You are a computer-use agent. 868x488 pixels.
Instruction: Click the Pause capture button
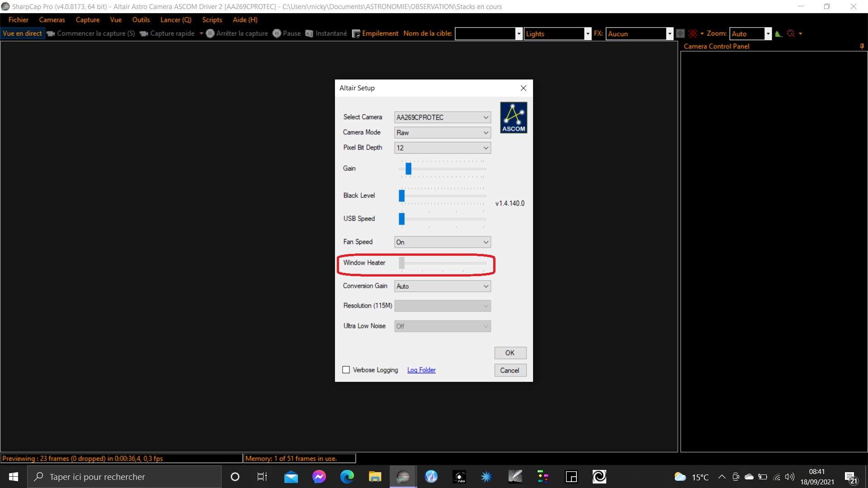(x=287, y=33)
